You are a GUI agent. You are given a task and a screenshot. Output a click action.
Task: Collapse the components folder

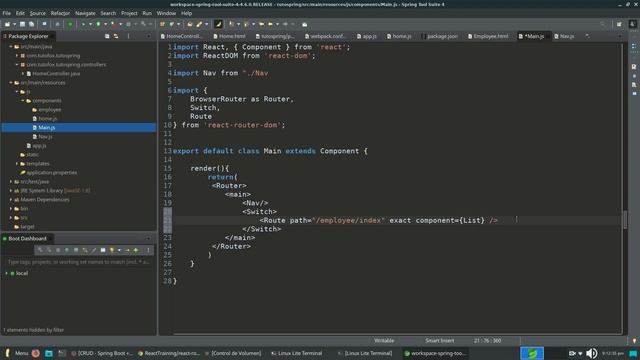(23, 101)
